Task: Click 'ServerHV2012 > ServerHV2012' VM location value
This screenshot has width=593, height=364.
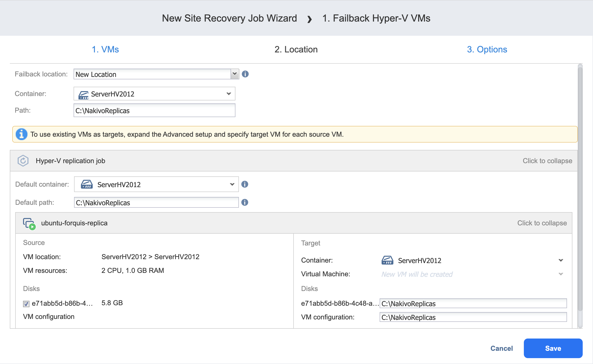Action: pyautogui.click(x=150, y=257)
